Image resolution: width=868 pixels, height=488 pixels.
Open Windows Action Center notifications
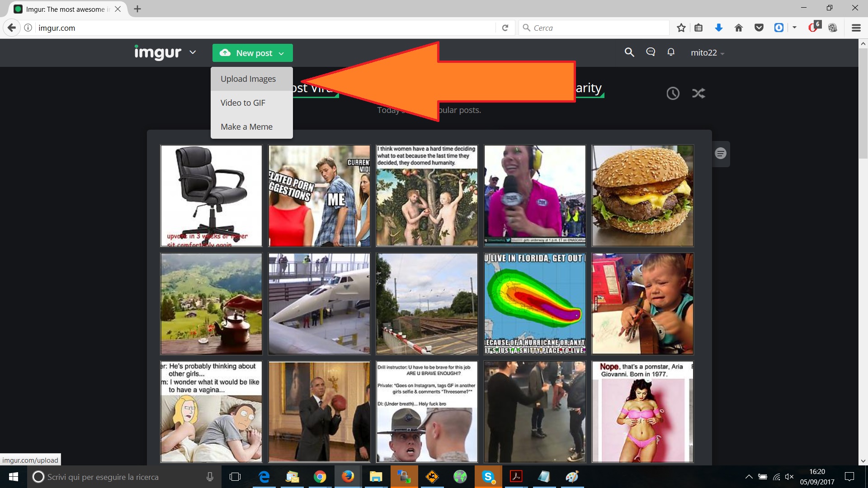(849, 477)
